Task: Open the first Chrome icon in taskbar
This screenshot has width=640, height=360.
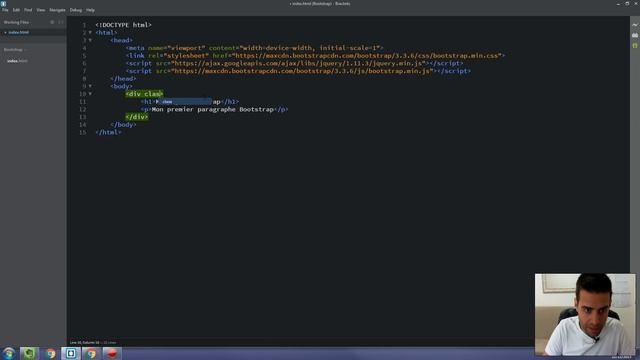Action: (50, 353)
